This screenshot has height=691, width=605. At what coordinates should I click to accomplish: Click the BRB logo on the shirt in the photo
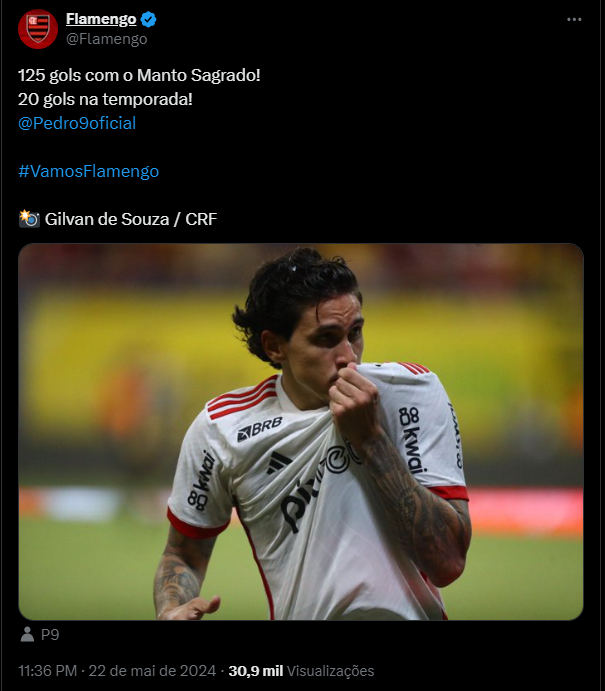(x=260, y=428)
